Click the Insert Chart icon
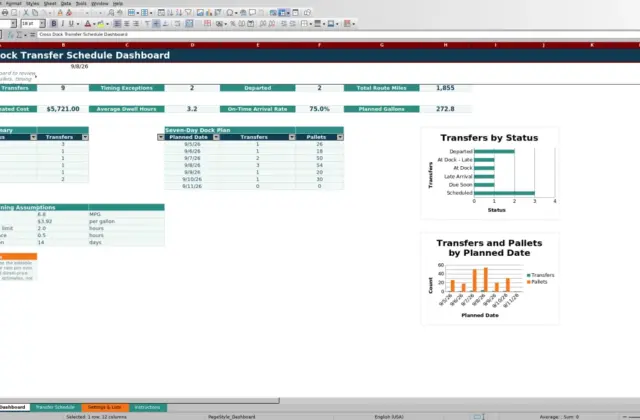 click(x=209, y=13)
